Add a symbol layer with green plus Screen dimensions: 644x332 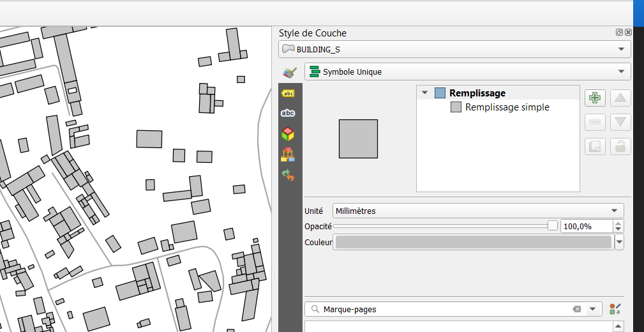click(595, 98)
